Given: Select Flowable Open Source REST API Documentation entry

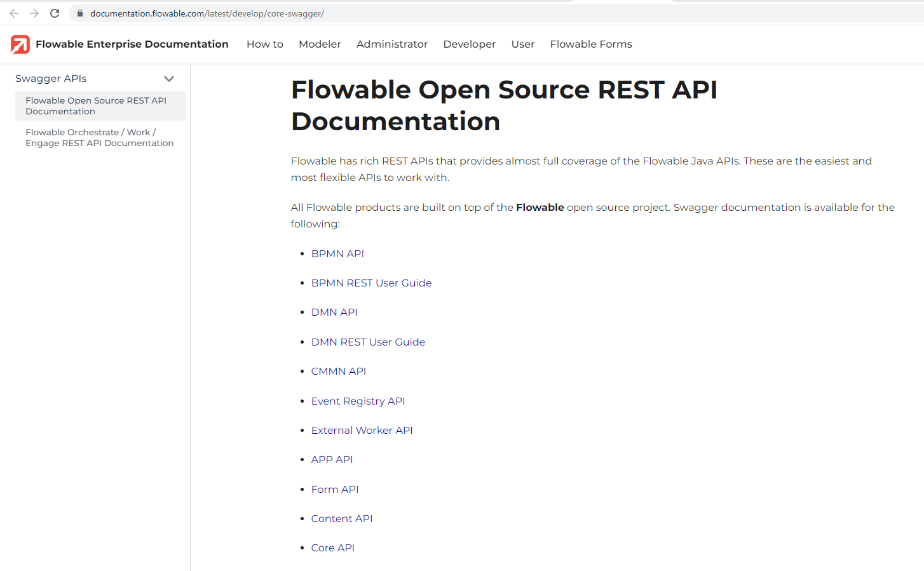Looking at the screenshot, I should 96,105.
